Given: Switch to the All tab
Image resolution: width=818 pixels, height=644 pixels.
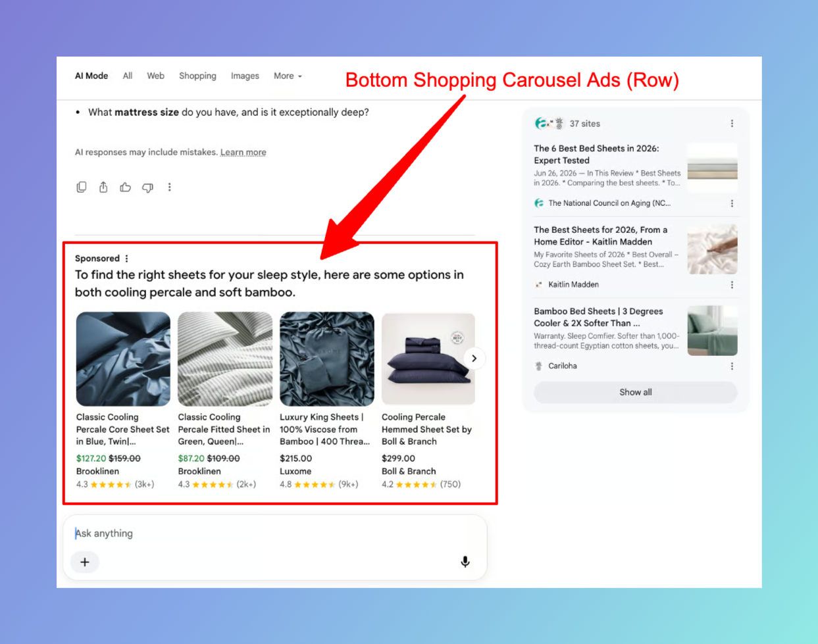Looking at the screenshot, I should [128, 76].
